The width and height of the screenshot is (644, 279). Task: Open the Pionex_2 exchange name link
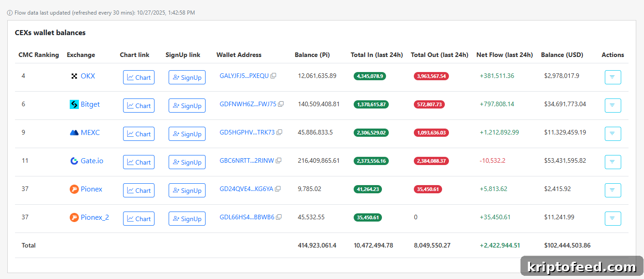coord(95,217)
